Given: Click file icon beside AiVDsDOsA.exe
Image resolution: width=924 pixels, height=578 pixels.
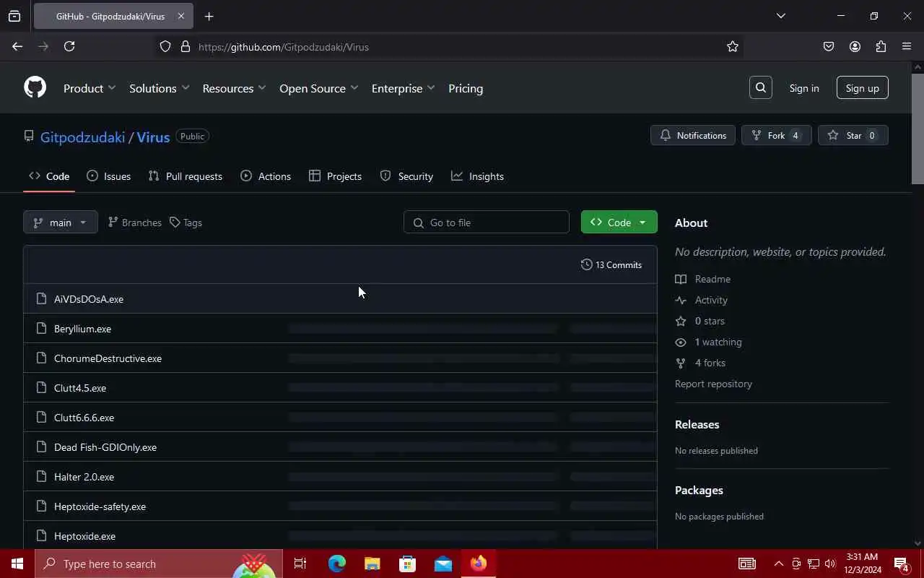Looking at the screenshot, I should point(41,298).
